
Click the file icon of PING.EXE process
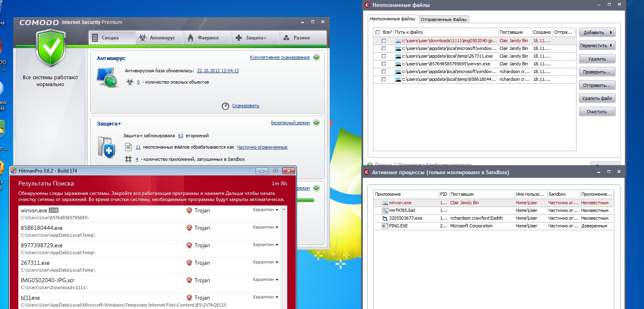pos(385,226)
